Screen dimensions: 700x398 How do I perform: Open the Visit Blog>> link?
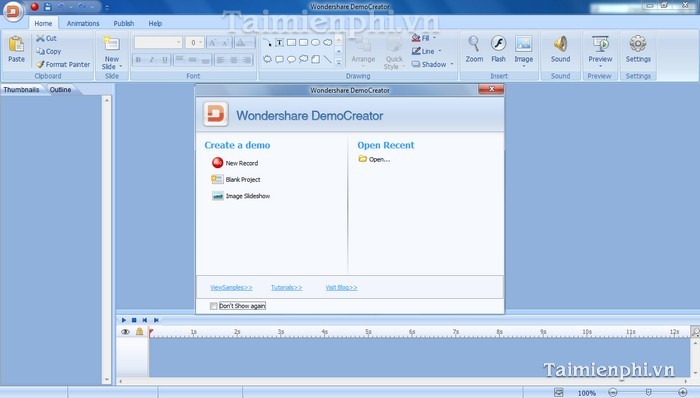pyautogui.click(x=342, y=287)
